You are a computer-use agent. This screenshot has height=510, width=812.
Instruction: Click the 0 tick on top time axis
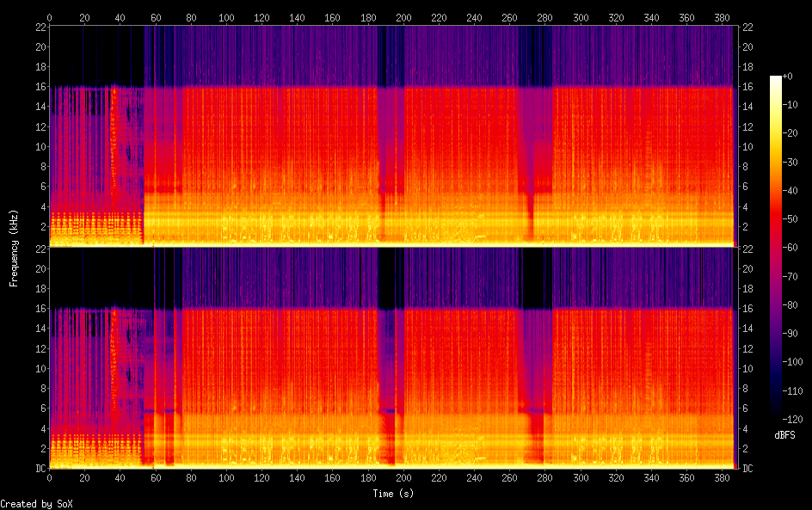[50, 16]
